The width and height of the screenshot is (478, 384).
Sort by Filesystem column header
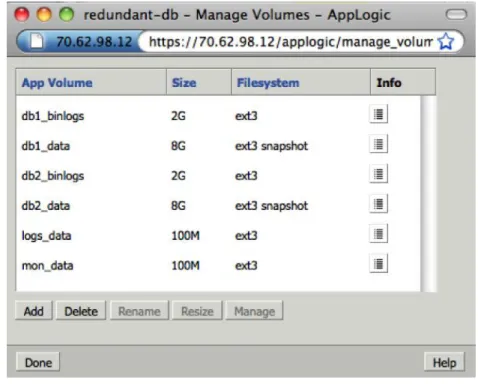coord(301,82)
